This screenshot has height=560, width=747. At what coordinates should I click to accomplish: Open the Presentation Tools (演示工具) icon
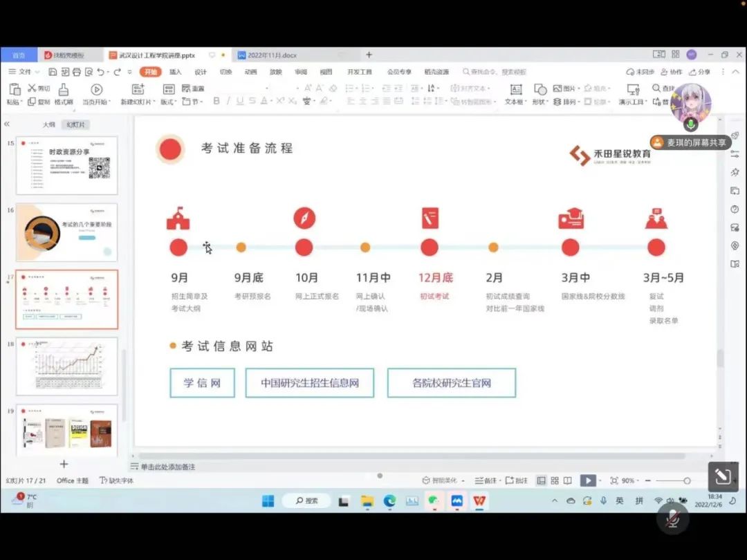click(632, 90)
